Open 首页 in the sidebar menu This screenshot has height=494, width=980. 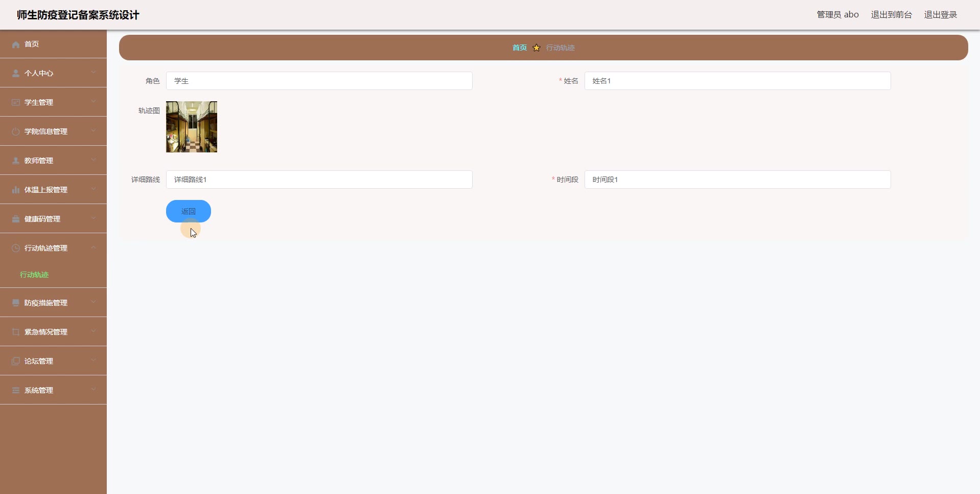(x=53, y=44)
